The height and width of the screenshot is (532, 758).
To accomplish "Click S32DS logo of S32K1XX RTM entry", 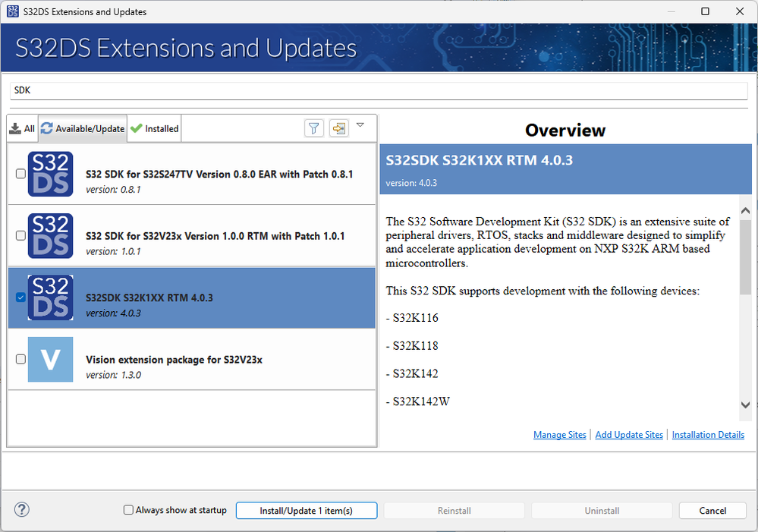I will (x=50, y=297).
